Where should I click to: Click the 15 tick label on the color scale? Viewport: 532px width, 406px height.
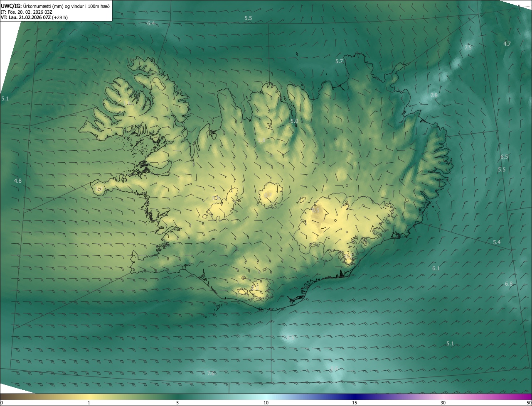(x=355, y=403)
